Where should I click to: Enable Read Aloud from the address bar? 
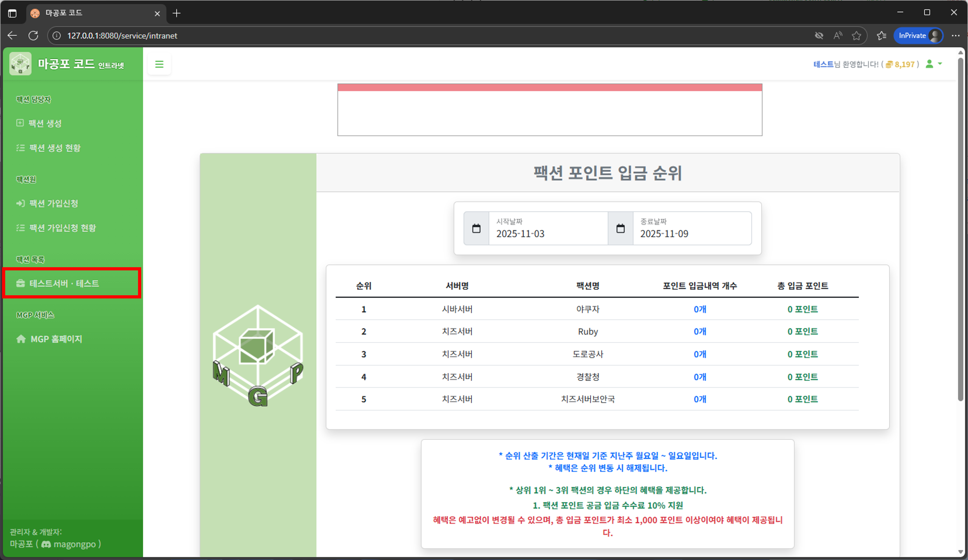tap(838, 35)
